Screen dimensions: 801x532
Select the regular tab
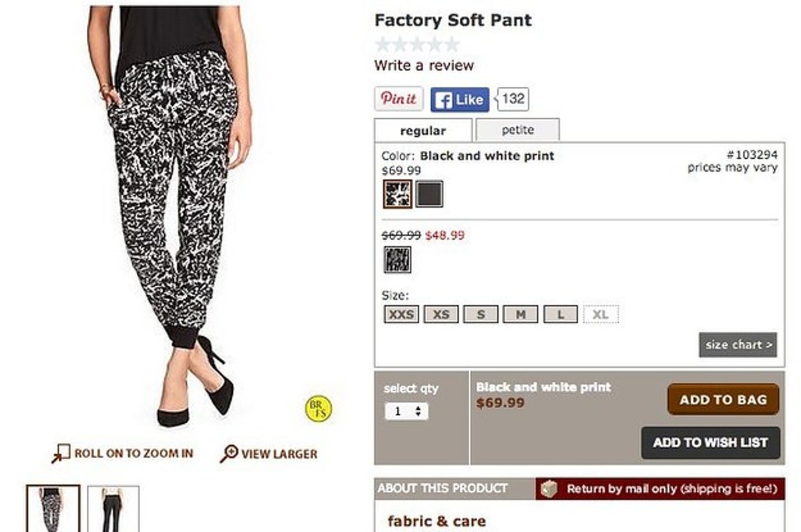(x=424, y=130)
